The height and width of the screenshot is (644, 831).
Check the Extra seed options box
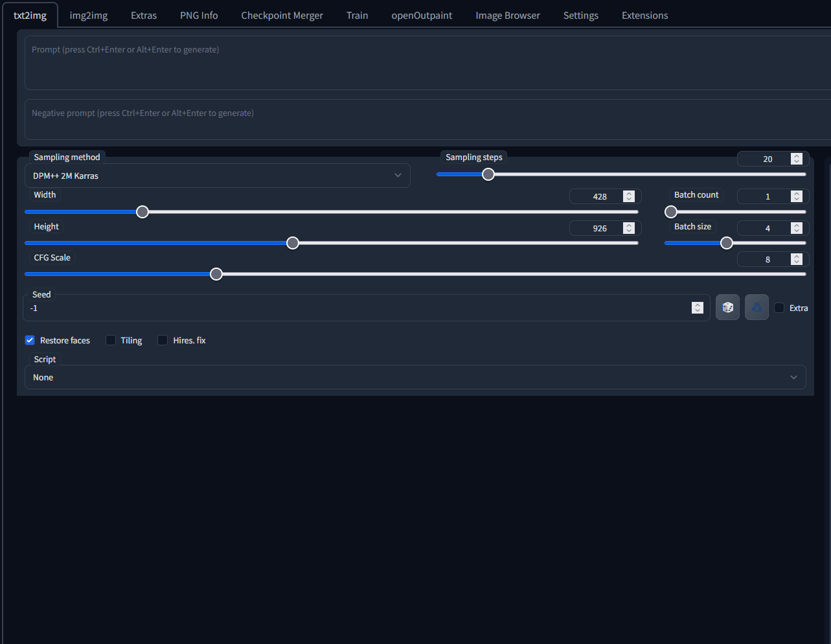tap(779, 308)
